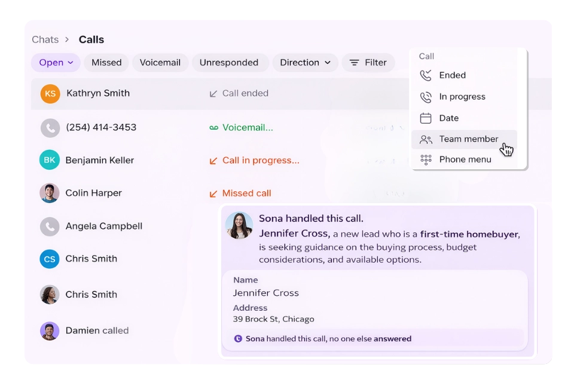Toggle the Unresponded filter chip

click(x=229, y=63)
